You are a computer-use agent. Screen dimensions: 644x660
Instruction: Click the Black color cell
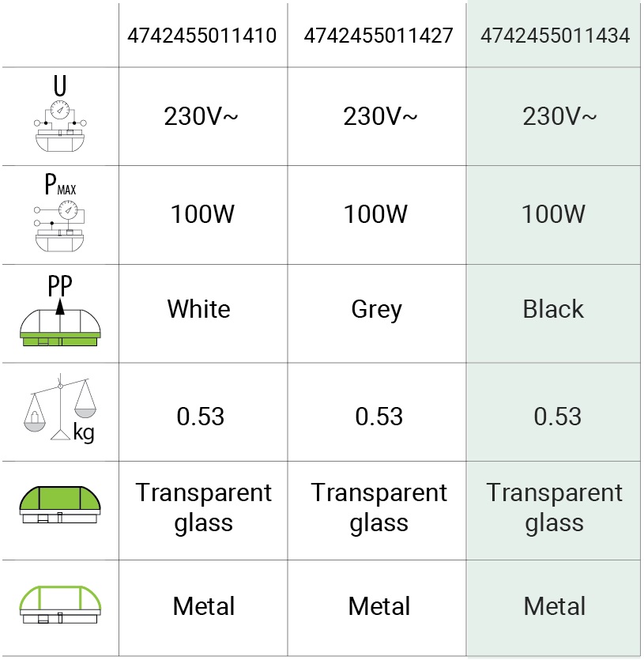(553, 309)
